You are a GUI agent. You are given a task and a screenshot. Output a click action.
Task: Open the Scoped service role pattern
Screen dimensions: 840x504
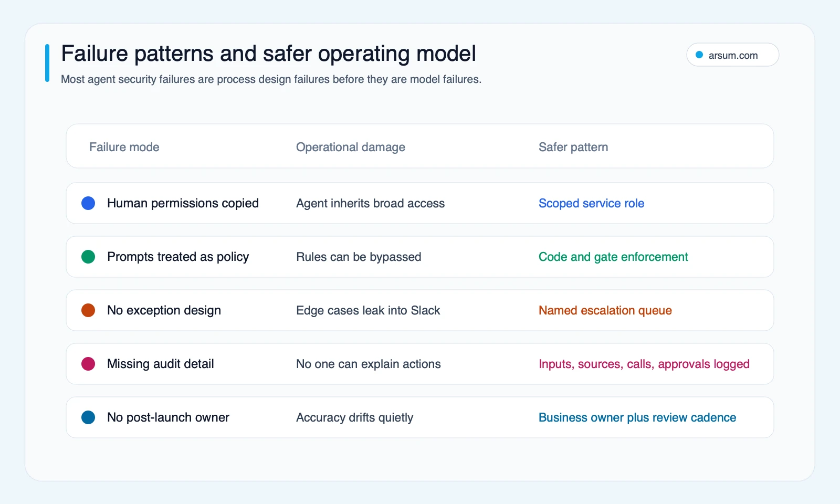(x=591, y=203)
